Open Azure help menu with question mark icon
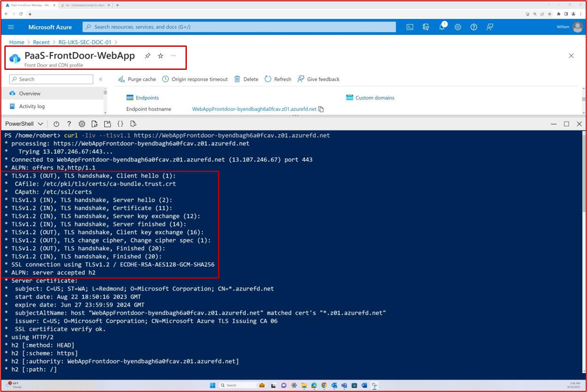The image size is (587, 392). pos(474,27)
